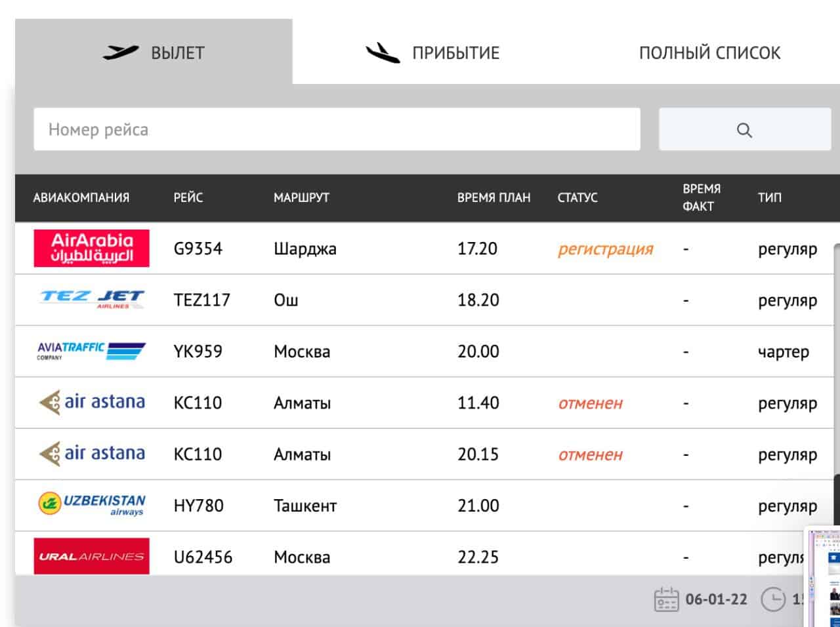
Task: Click the clock icon in footer
Action: click(x=773, y=599)
